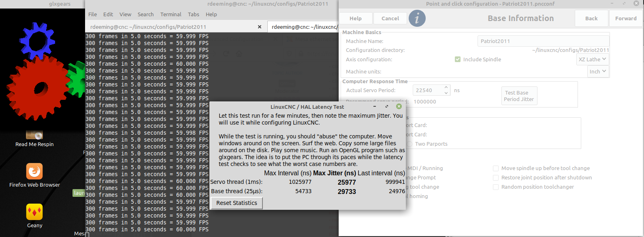Open the terminal Search menu
The height and width of the screenshot is (237, 644).
145,14
